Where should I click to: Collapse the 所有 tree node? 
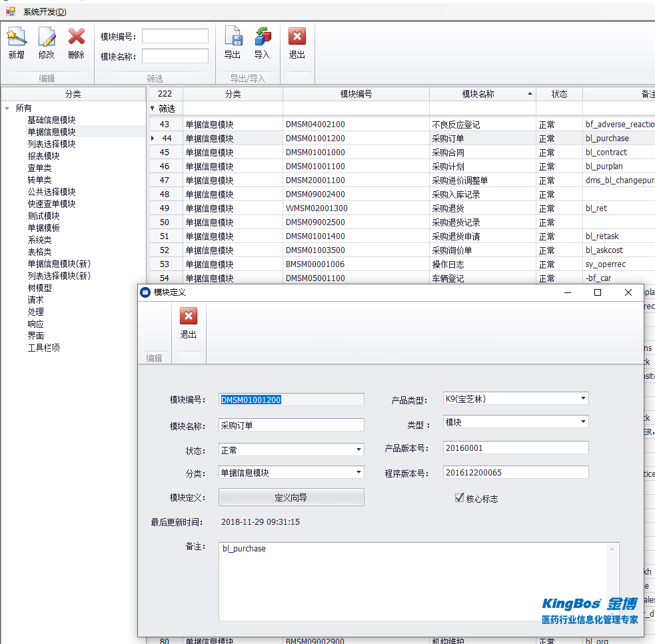point(7,108)
